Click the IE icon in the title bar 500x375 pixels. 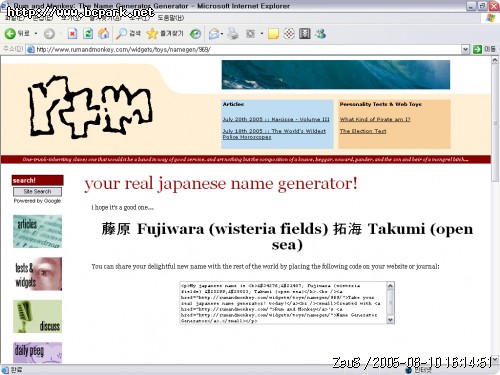(x=4, y=5)
